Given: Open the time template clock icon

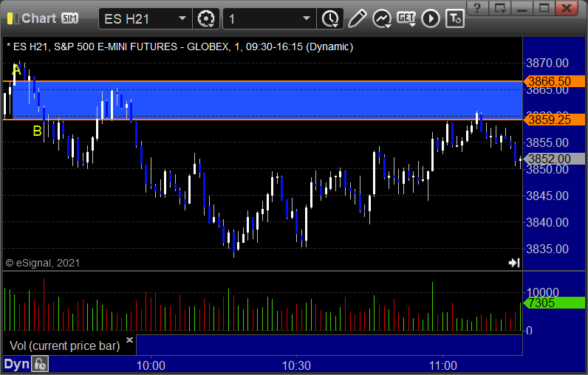Looking at the screenshot, I should tap(330, 18).
